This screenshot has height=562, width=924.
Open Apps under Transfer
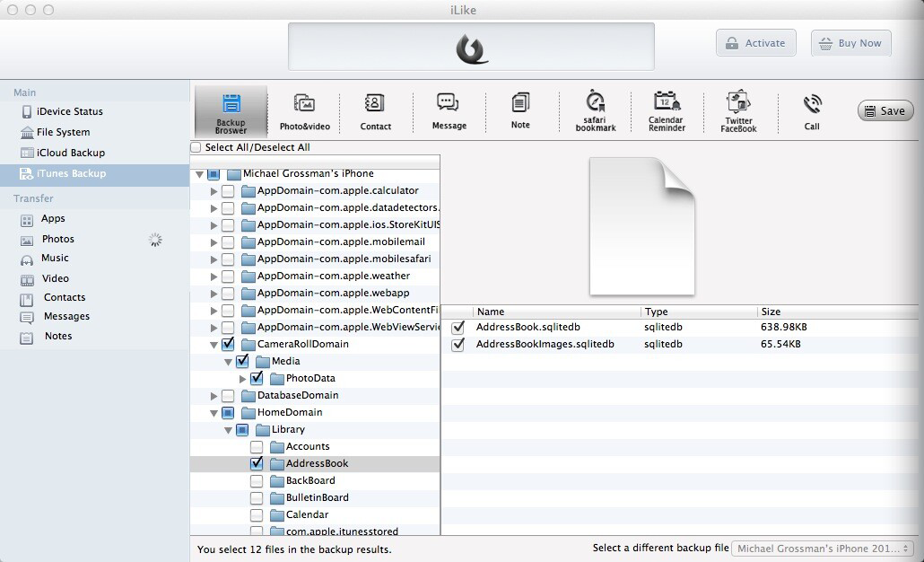53,219
